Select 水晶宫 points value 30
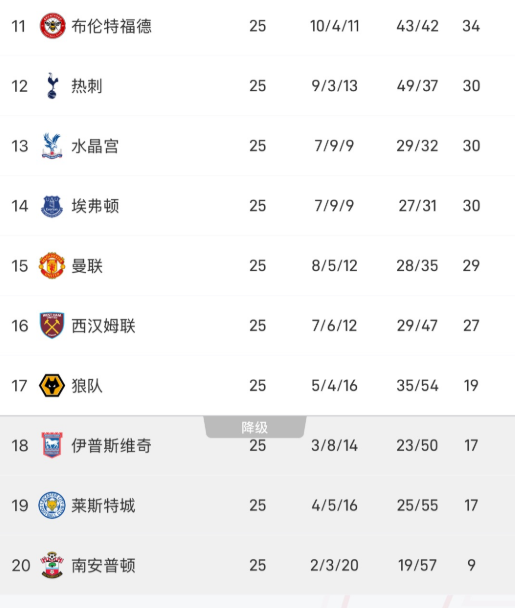This screenshot has width=515, height=608. (x=471, y=146)
